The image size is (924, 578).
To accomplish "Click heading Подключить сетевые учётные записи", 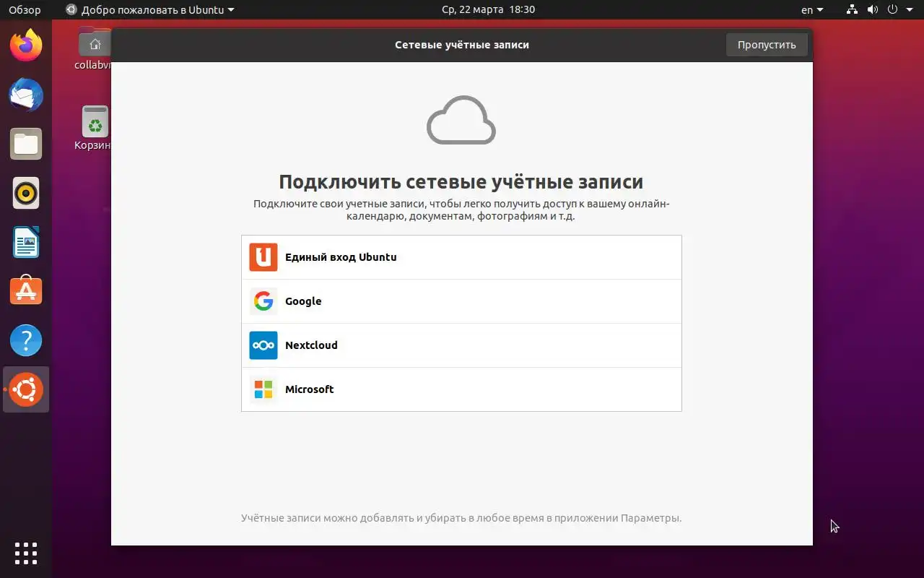I will click(x=461, y=181).
